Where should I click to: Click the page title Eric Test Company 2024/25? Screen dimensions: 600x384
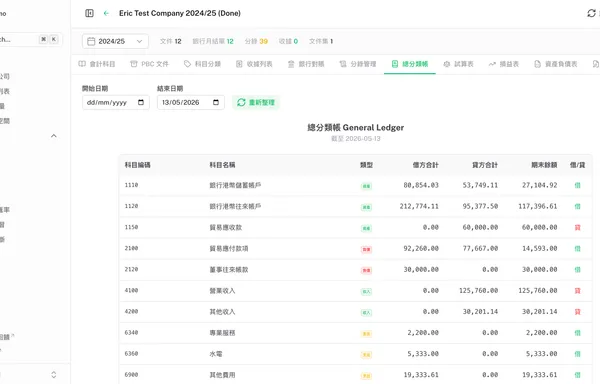pos(180,13)
